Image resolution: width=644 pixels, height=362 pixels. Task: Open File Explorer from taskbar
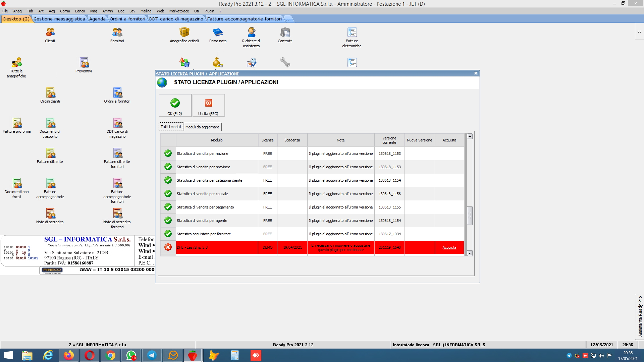[x=27, y=355]
